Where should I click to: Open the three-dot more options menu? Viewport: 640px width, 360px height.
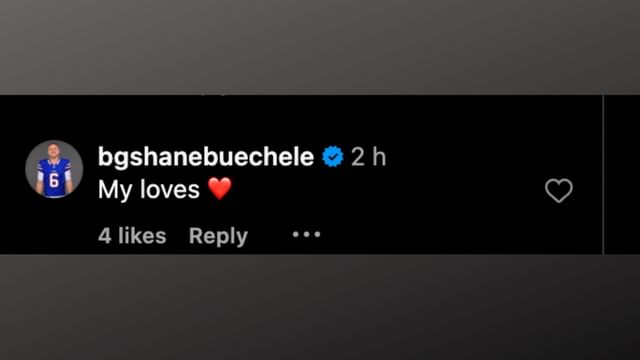[307, 235]
